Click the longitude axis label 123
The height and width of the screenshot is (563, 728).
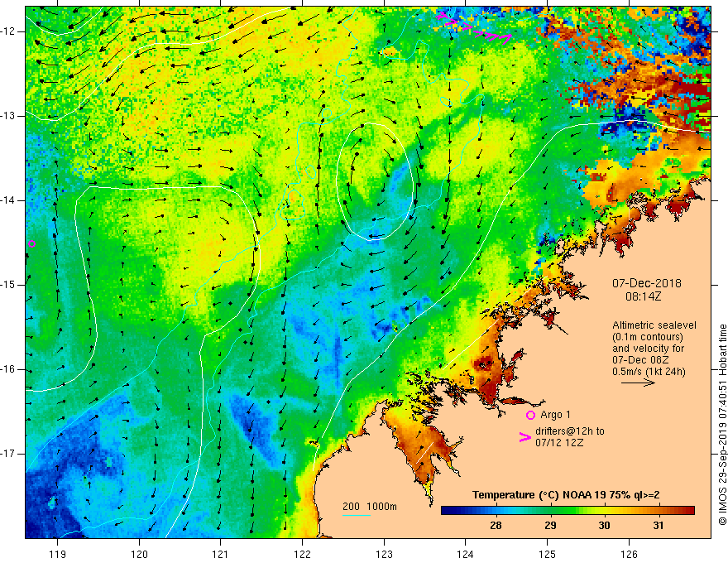pos(384,554)
